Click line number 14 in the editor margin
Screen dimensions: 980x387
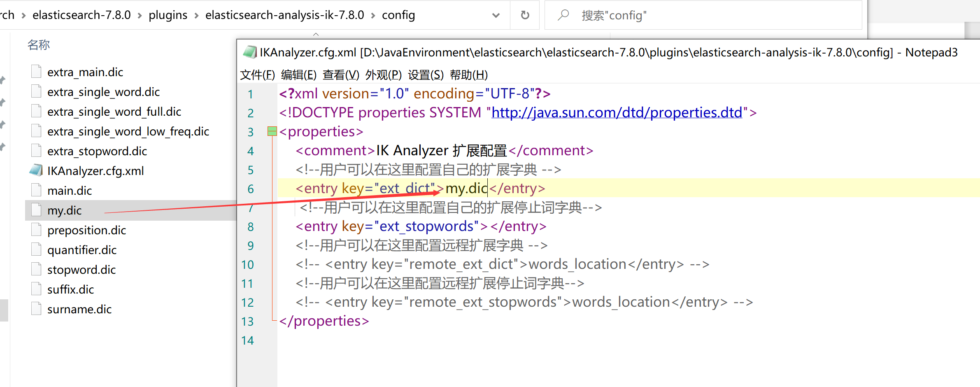click(x=247, y=340)
